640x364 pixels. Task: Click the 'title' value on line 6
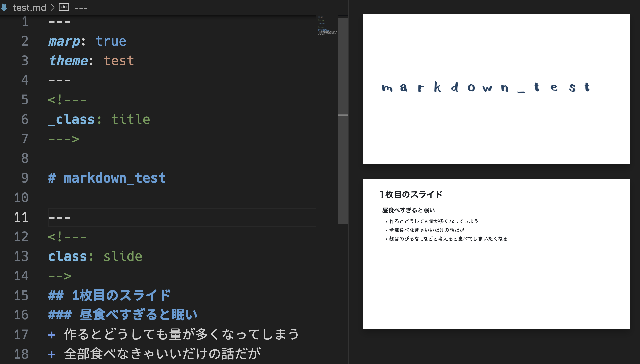point(131,119)
